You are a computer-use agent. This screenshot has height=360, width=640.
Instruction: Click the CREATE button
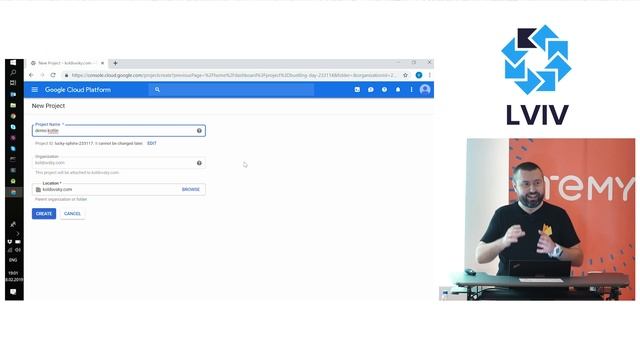tap(44, 213)
